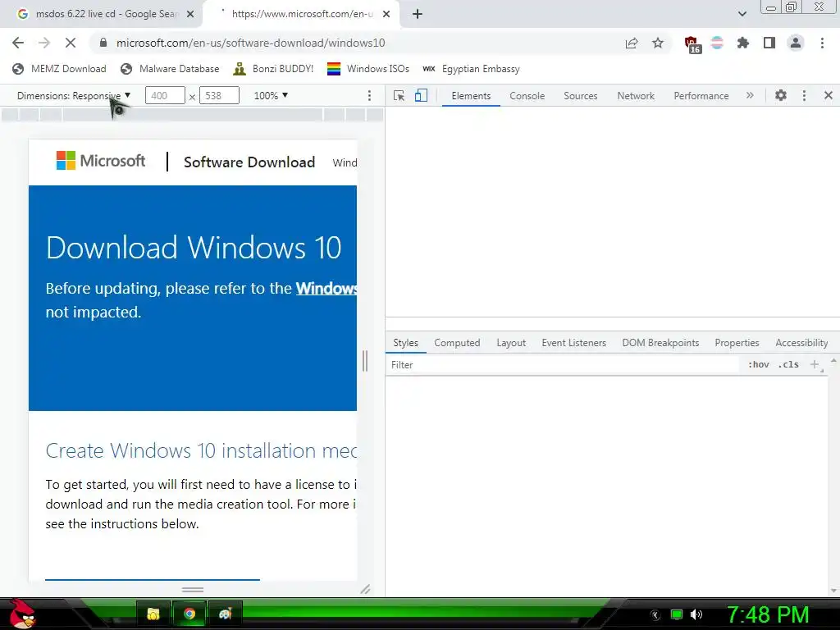Open Chrome three-dot menu
The height and width of the screenshot is (630, 840).
822,43
